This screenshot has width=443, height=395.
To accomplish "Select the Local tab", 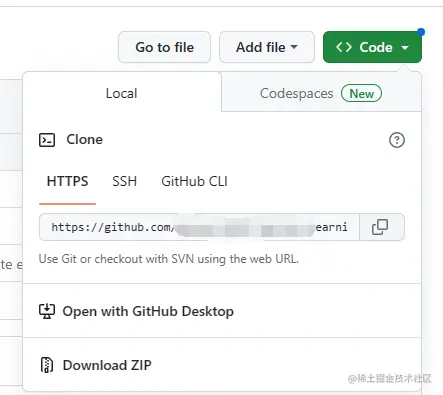I will 122,92.
